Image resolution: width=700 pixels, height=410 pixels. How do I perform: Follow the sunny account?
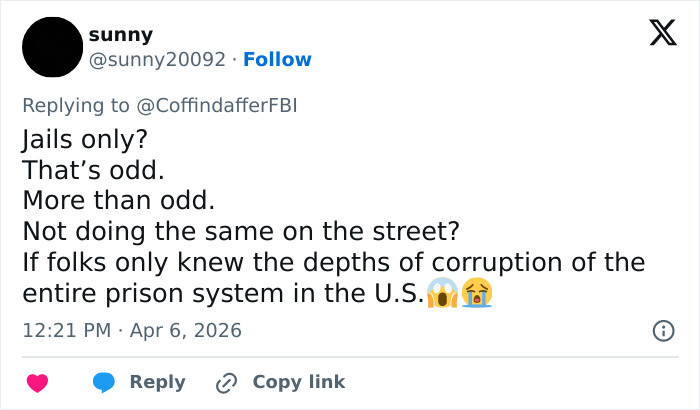[277, 60]
